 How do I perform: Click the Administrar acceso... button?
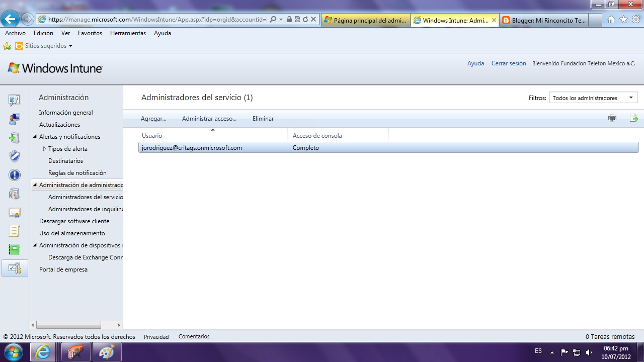click(x=209, y=119)
